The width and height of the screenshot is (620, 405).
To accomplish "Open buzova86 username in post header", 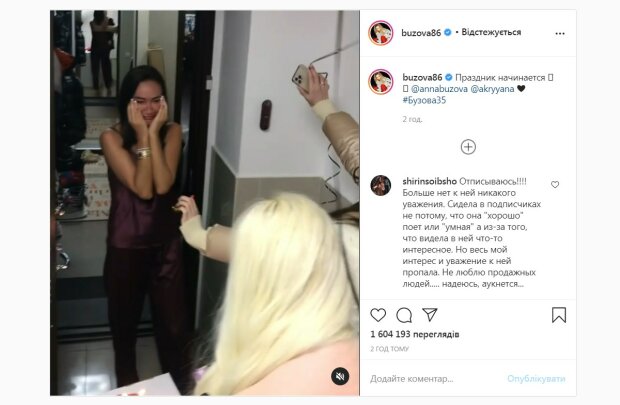I will click(421, 33).
